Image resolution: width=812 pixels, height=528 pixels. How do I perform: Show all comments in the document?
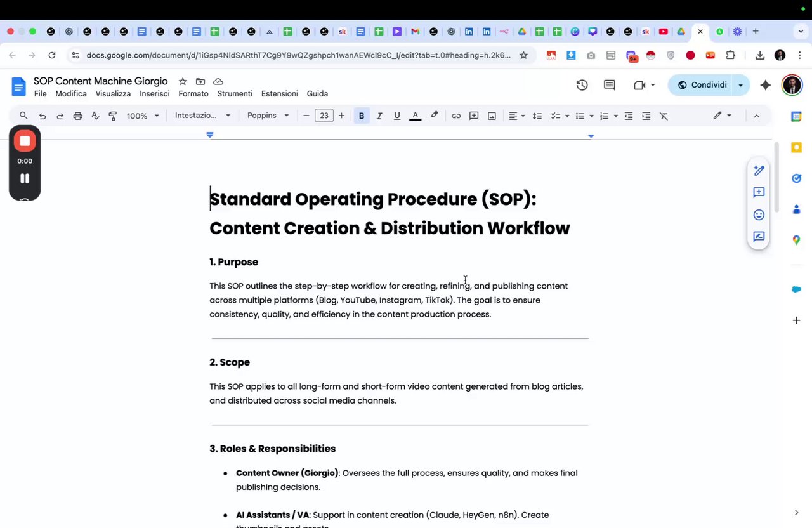pos(610,85)
